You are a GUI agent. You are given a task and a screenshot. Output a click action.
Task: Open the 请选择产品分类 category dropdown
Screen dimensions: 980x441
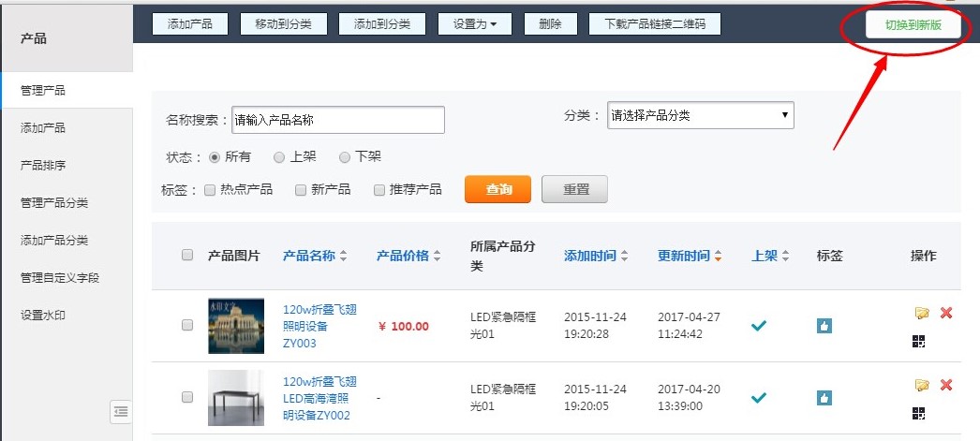tap(700, 116)
